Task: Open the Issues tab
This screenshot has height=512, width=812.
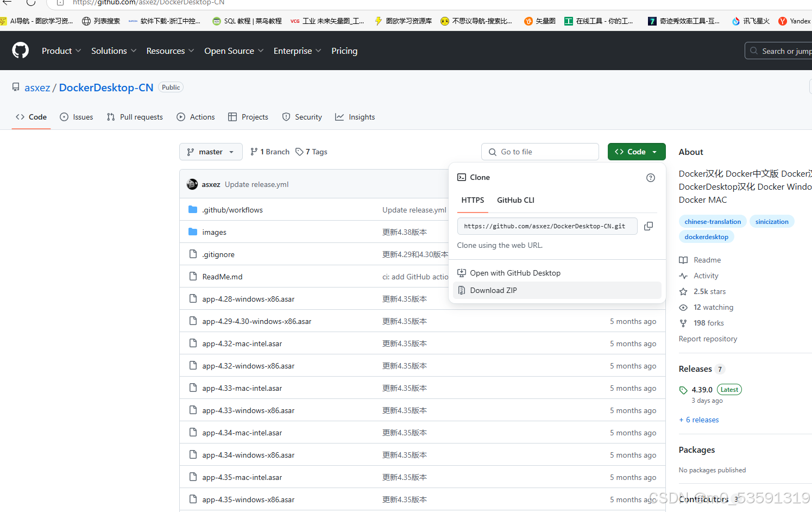Action: [x=77, y=117]
